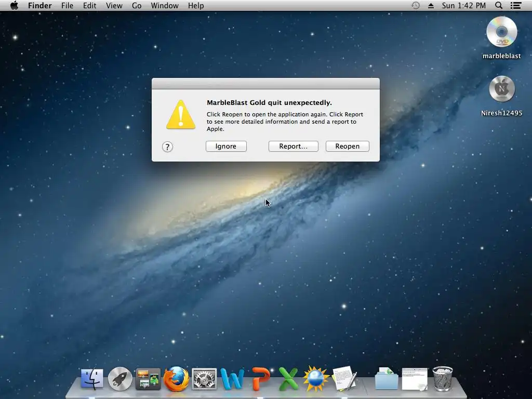Viewport: 532px width, 399px height.
Task: Click "MarbleBlast Gold quit unexpectedly." heading
Action: (270, 103)
